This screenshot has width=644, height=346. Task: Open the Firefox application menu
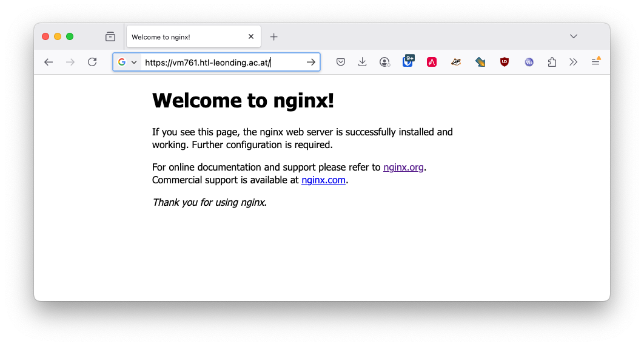point(595,62)
